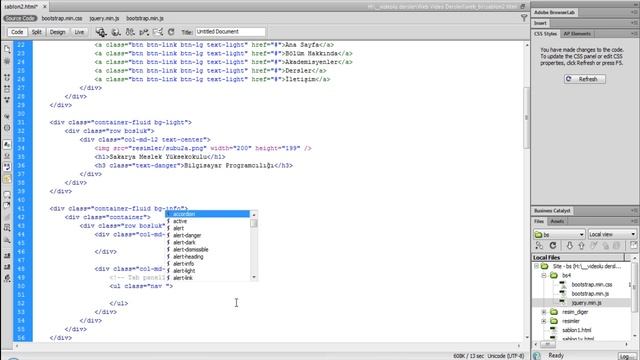
Task: Open Adobe BrowserLab panel options menu
Action: point(635,12)
